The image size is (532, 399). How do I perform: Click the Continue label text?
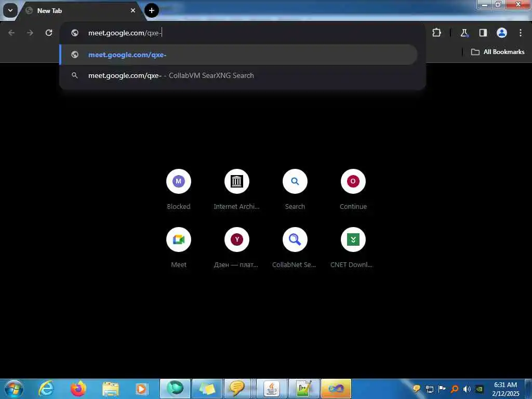(x=353, y=206)
